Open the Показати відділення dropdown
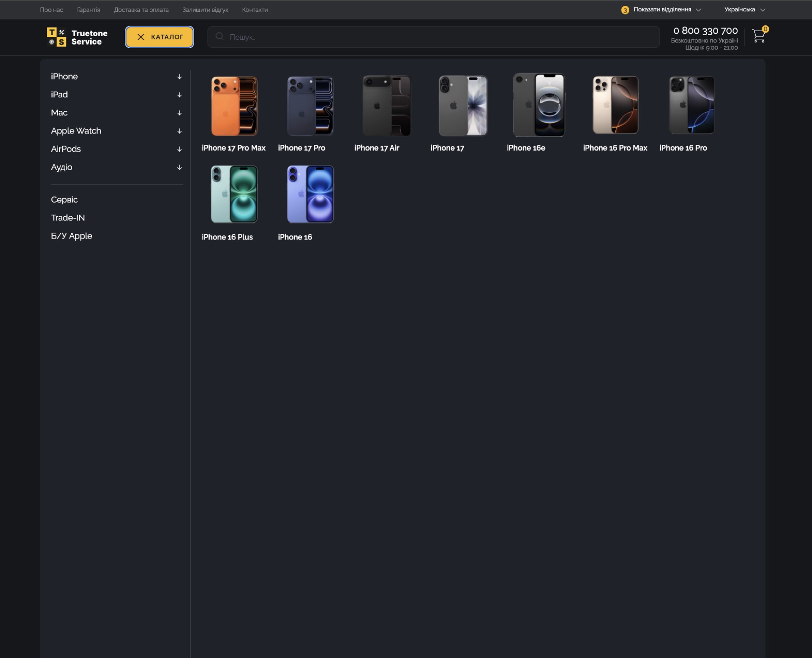Image resolution: width=812 pixels, height=658 pixels. (661, 9)
